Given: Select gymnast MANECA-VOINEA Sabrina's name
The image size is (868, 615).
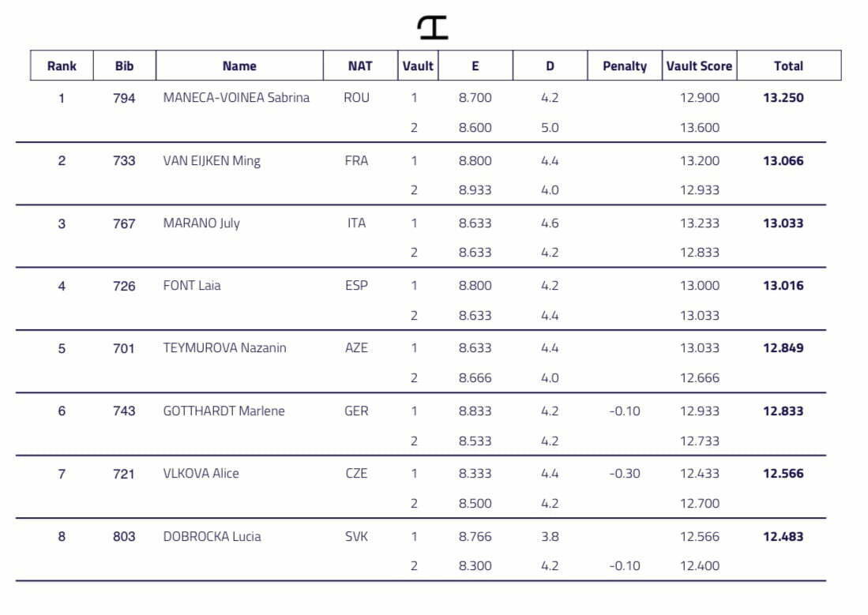Looking at the screenshot, I should point(236,98).
